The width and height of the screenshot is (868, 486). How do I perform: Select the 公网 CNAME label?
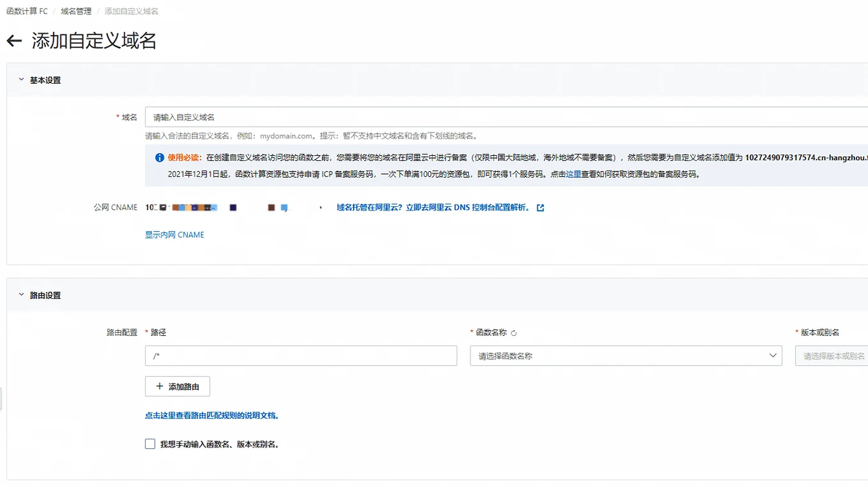(x=115, y=207)
